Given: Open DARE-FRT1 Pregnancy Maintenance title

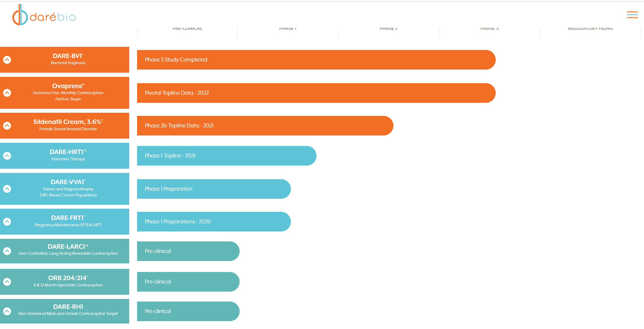Looking at the screenshot, I should point(68,218).
